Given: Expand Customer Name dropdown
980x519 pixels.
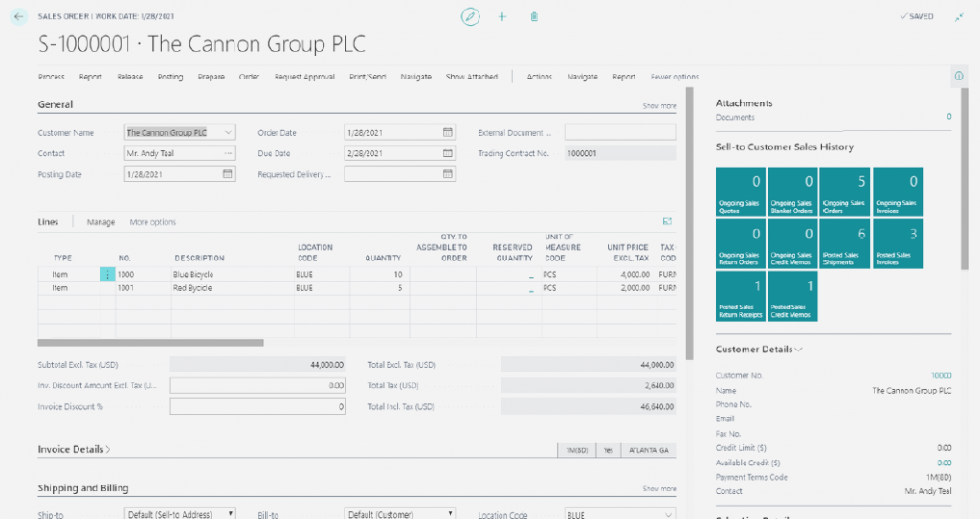Looking at the screenshot, I should click(x=228, y=132).
